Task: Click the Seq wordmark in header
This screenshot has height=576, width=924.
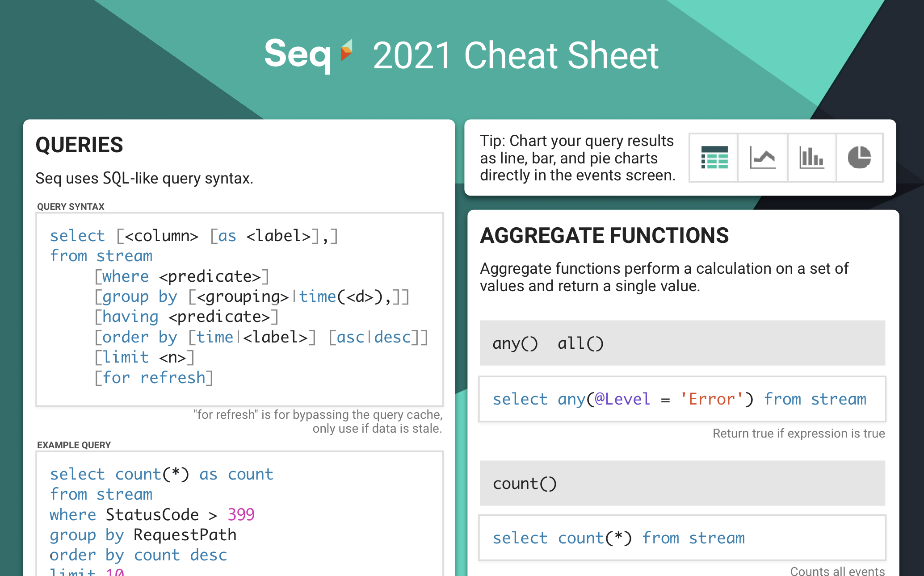Action: (298, 54)
